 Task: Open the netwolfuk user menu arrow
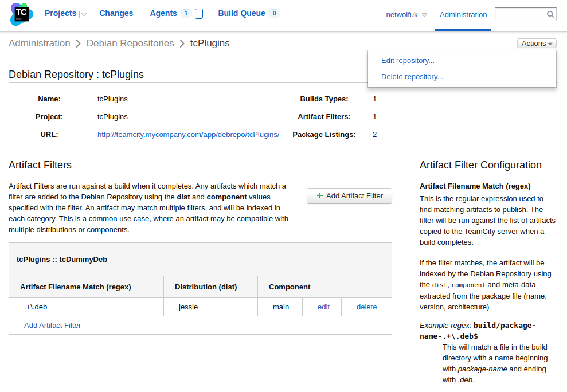[424, 15]
